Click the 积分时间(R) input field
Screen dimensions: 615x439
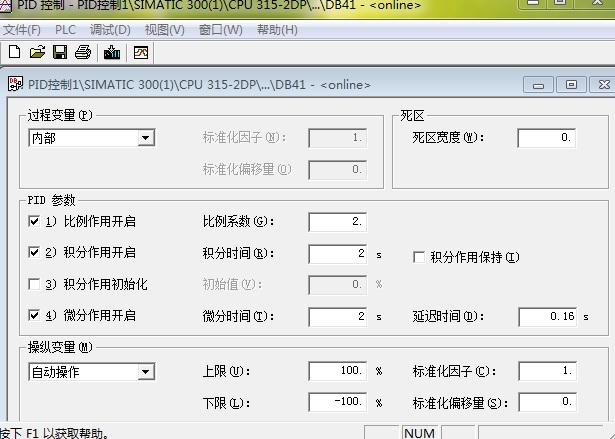click(338, 253)
